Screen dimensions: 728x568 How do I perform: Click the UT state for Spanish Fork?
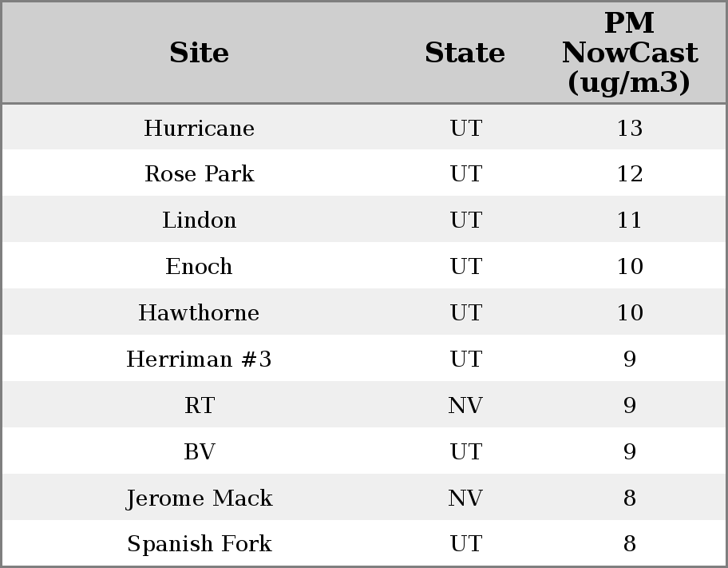pos(465,544)
